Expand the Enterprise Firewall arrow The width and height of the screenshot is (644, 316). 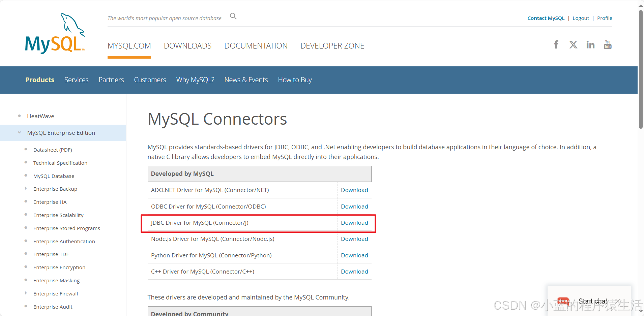click(x=26, y=293)
